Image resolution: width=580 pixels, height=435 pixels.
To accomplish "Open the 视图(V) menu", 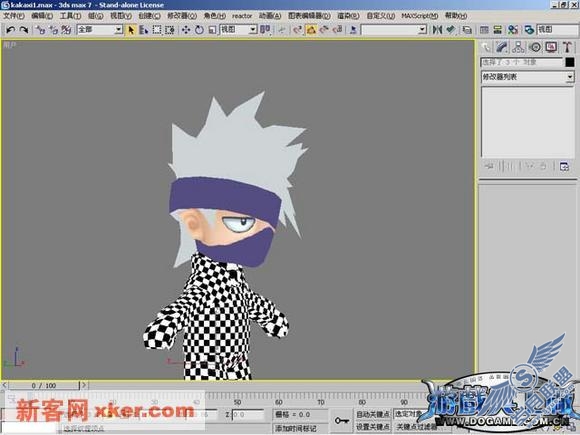I will (x=121, y=16).
